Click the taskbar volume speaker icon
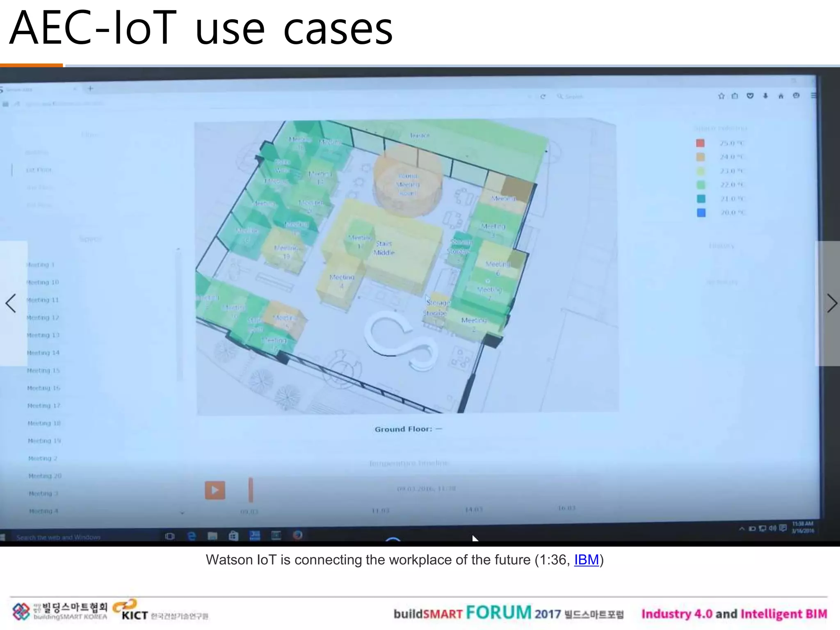This screenshot has width=840, height=630. 772,528
